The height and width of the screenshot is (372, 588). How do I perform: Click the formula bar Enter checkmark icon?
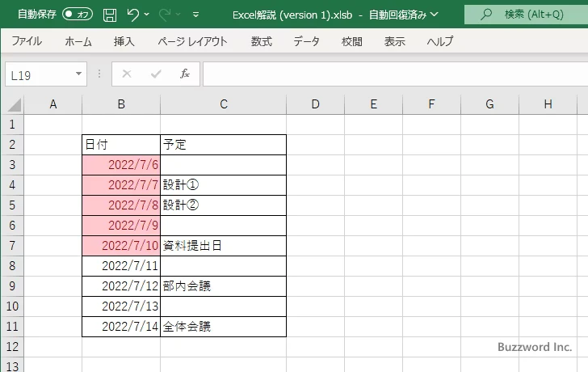coord(156,74)
